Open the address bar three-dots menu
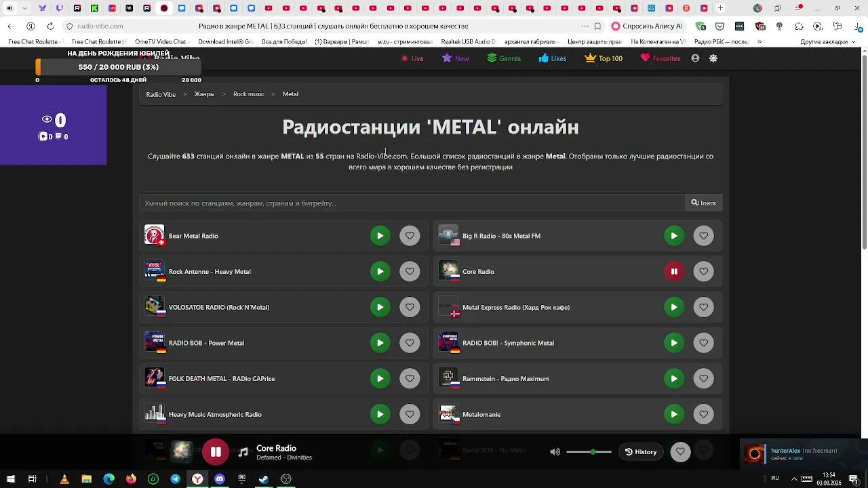This screenshot has height=488, width=868. [x=585, y=26]
